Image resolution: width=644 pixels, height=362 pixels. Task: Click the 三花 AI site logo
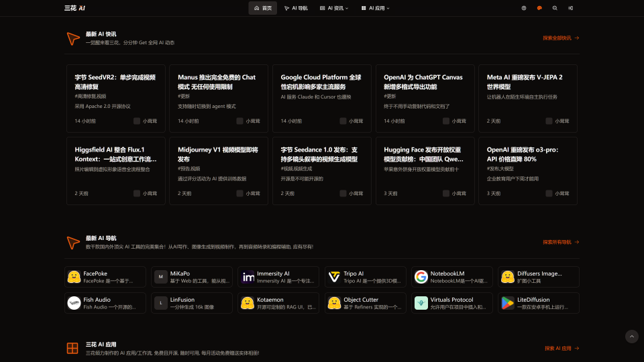tap(74, 8)
